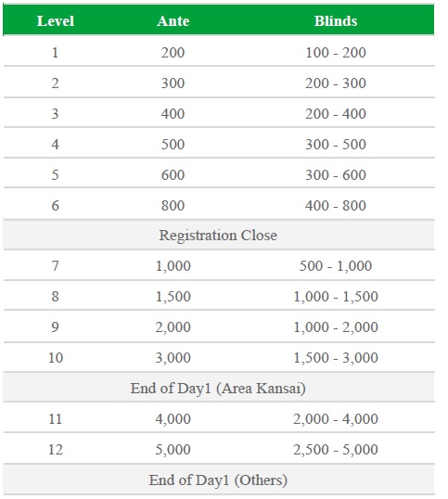Screen dimensions: 448x499
Task: Click the 100 - 200 blinds cell
Action: tap(336, 53)
